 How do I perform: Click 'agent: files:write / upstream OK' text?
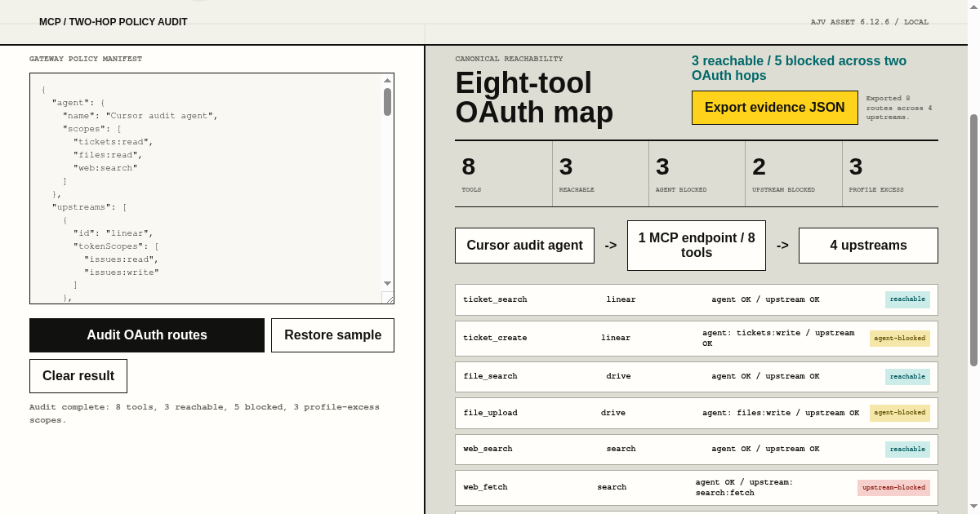tap(781, 413)
